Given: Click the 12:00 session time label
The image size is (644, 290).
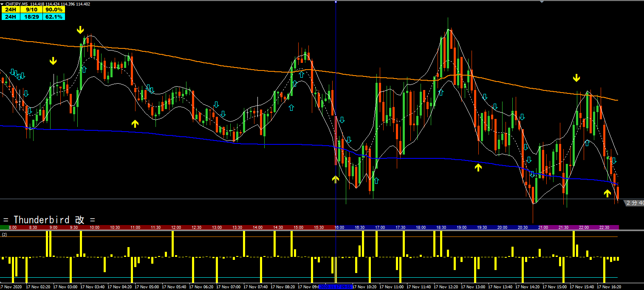Looking at the screenshot, I should (x=176, y=228).
